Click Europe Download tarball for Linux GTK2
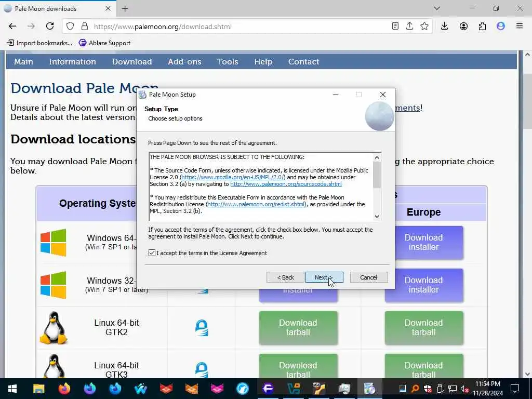The image size is (532, 399). pyautogui.click(x=424, y=328)
